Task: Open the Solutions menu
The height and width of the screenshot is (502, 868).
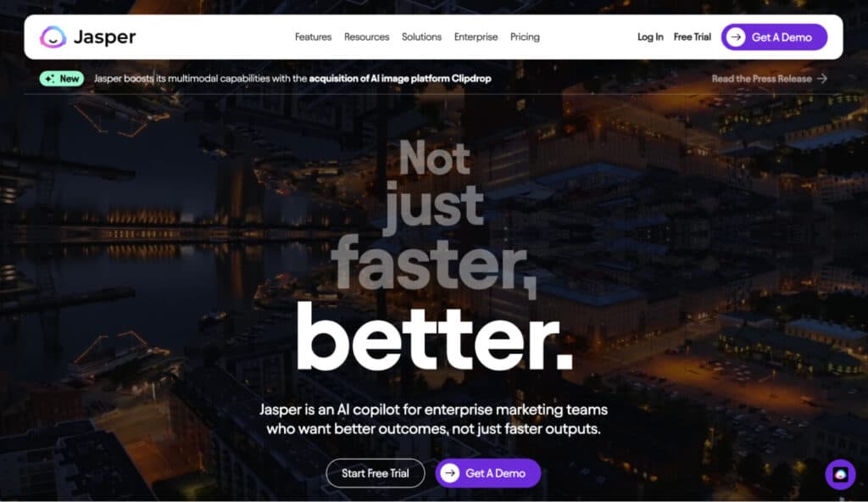Action: click(x=421, y=37)
